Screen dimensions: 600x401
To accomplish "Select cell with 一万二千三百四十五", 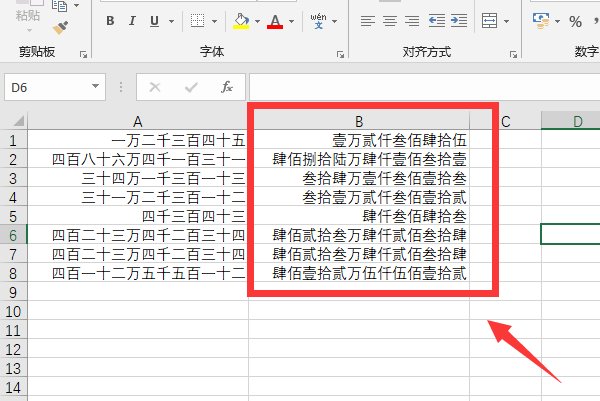I will (x=138, y=140).
